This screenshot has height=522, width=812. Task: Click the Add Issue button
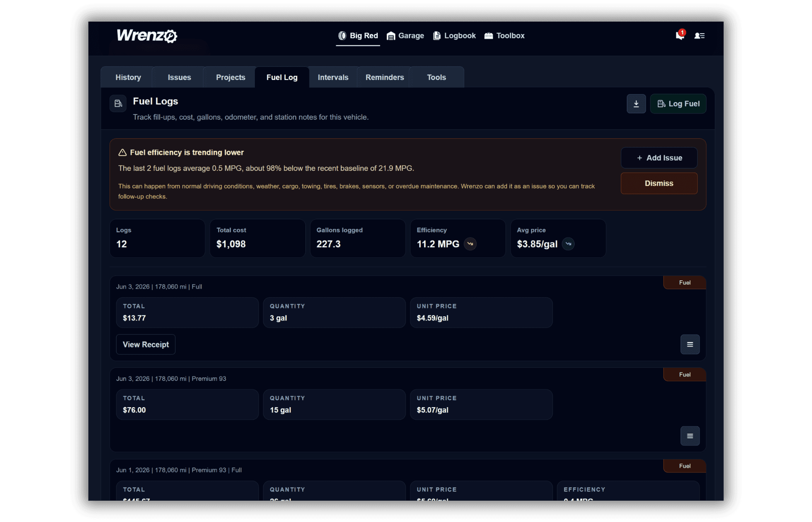pyautogui.click(x=659, y=158)
